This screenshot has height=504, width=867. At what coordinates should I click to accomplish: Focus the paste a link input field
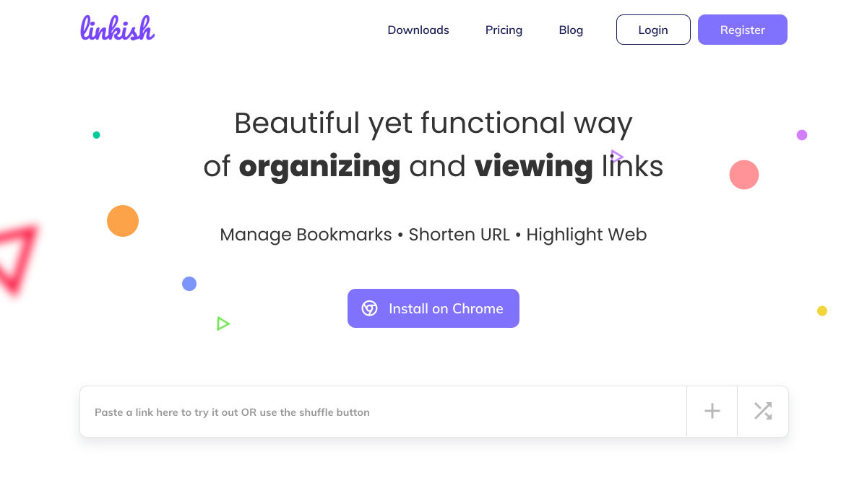click(383, 412)
